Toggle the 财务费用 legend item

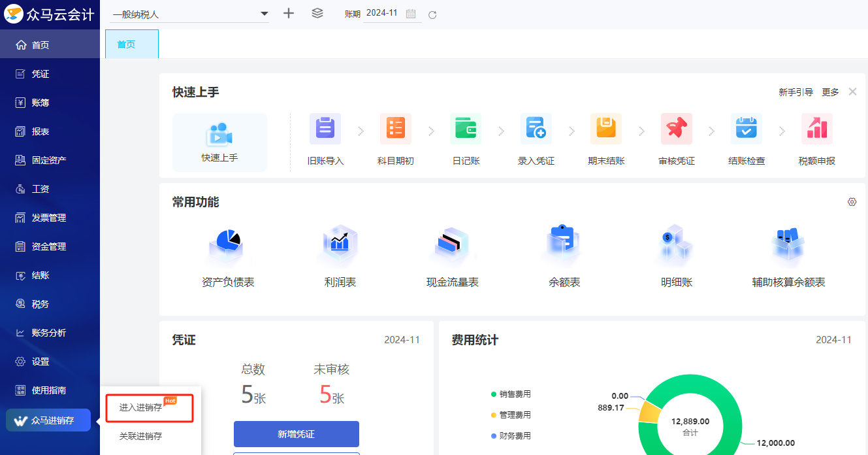tap(511, 436)
